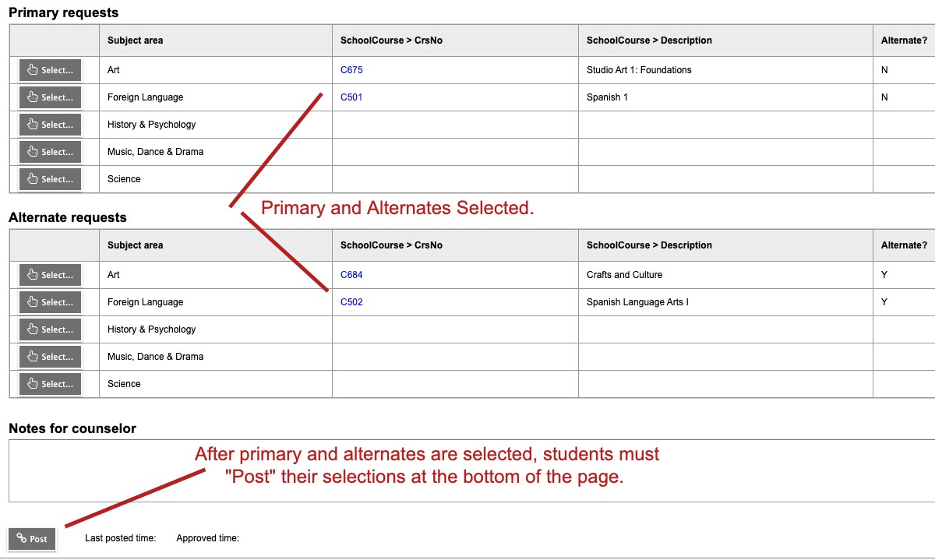Focus the Notes for counselor text box
Viewport: 935px width, 560px height.
pos(471,471)
